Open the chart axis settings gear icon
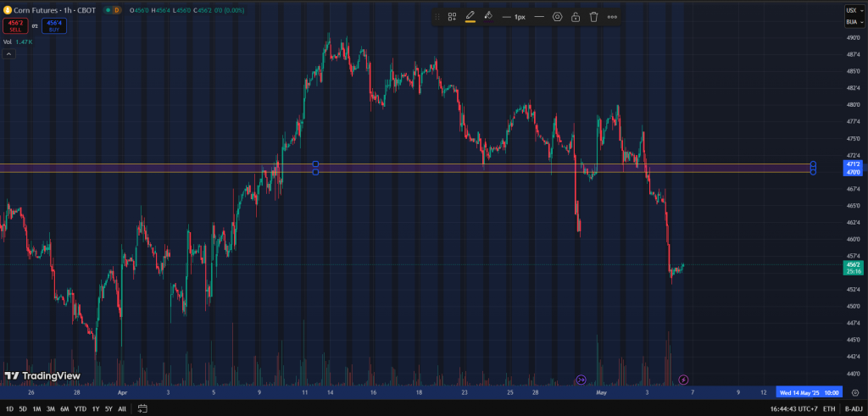 [x=854, y=393]
